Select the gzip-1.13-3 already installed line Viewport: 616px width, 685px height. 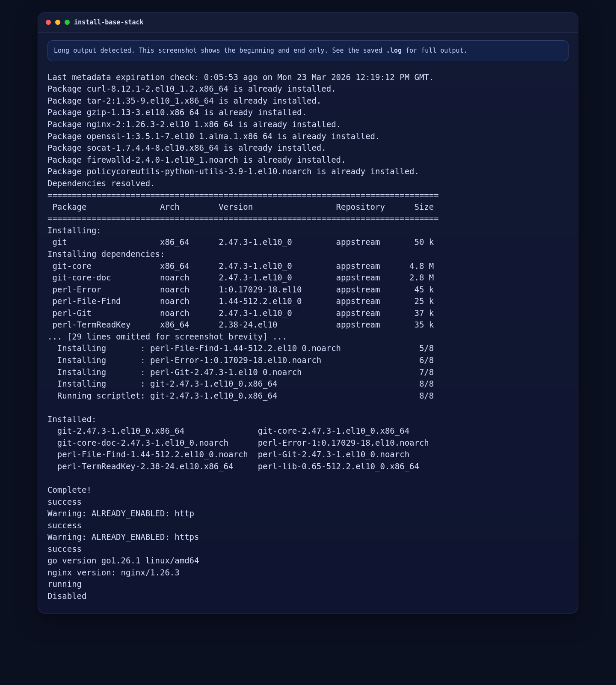[177, 113]
